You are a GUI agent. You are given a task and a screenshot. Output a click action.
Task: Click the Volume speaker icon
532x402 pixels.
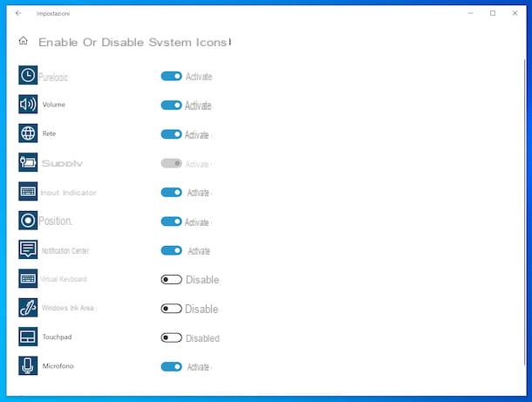28,104
